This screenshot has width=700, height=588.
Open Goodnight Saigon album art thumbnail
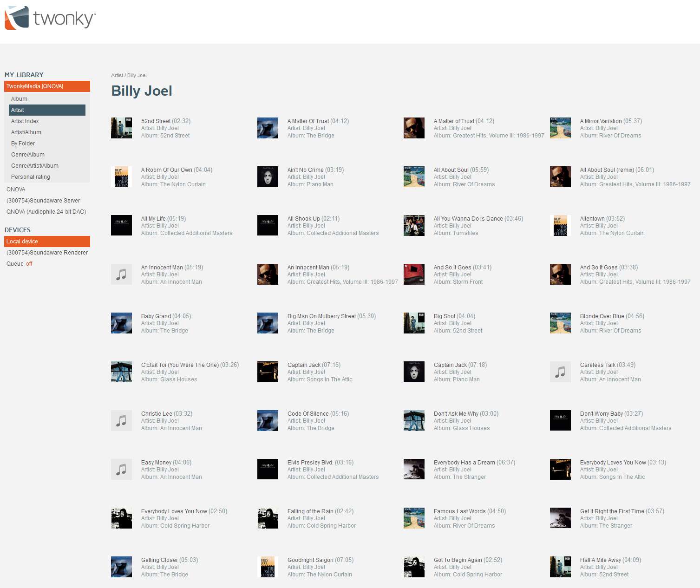tap(268, 567)
